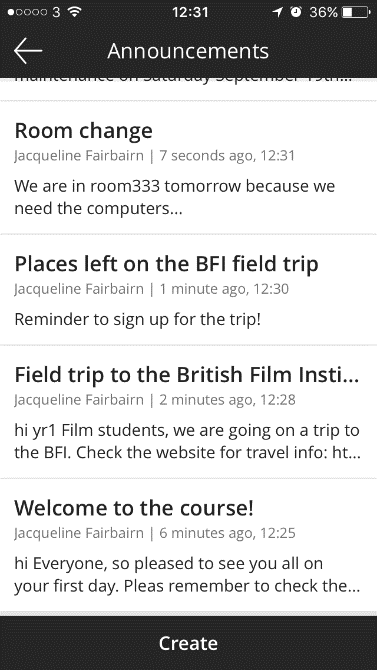Tap the partially visible maintenance announcement

[188, 89]
